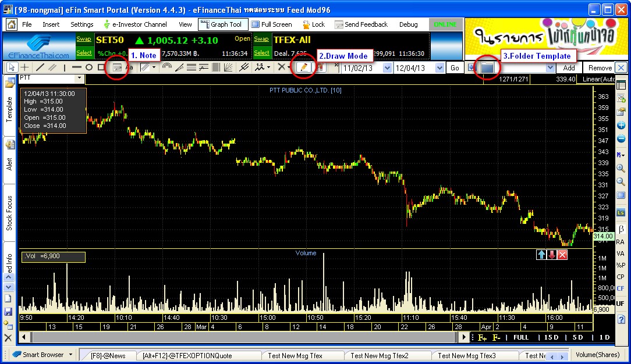Screen dimensions: 631x364
Task: Click the Send Feedback button
Action: click(x=361, y=24)
